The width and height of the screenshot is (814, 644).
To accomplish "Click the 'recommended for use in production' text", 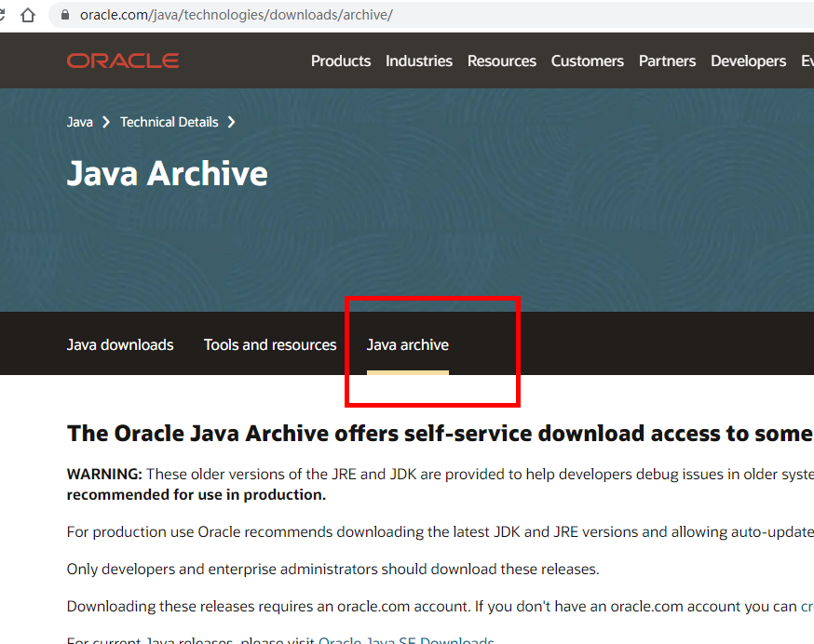I will coord(197,495).
